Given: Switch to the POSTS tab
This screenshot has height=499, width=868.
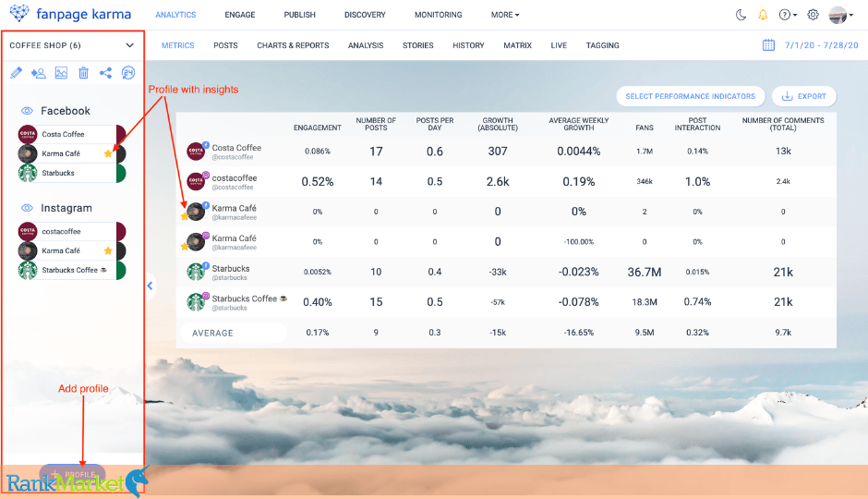Looking at the screenshot, I should pyautogui.click(x=225, y=45).
